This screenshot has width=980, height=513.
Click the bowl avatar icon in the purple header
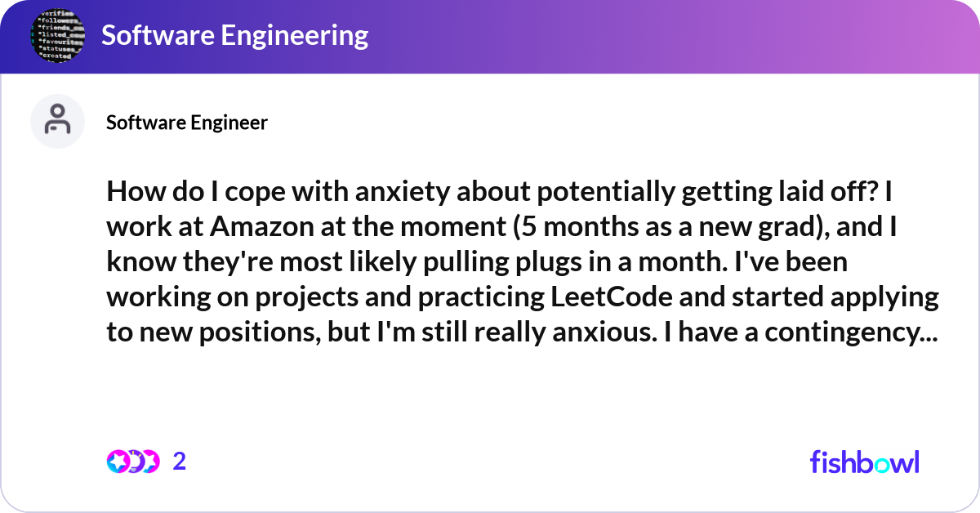(57, 35)
